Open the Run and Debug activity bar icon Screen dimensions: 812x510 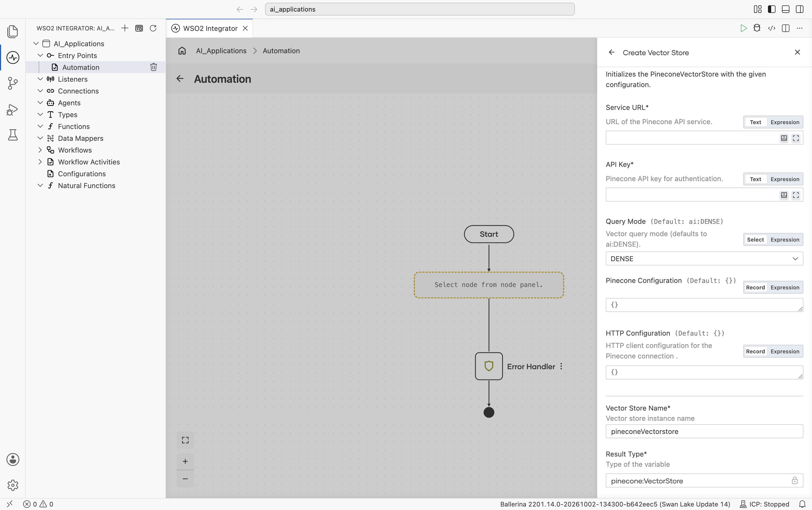12,109
